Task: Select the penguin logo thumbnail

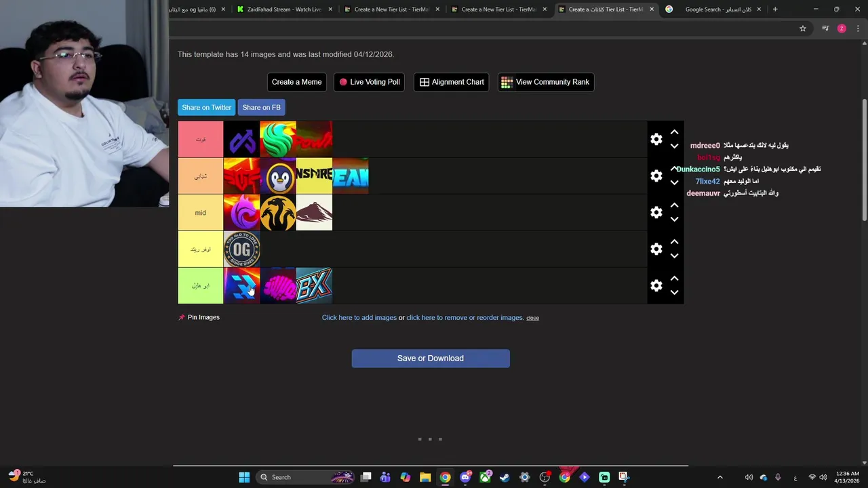Action: (278, 176)
